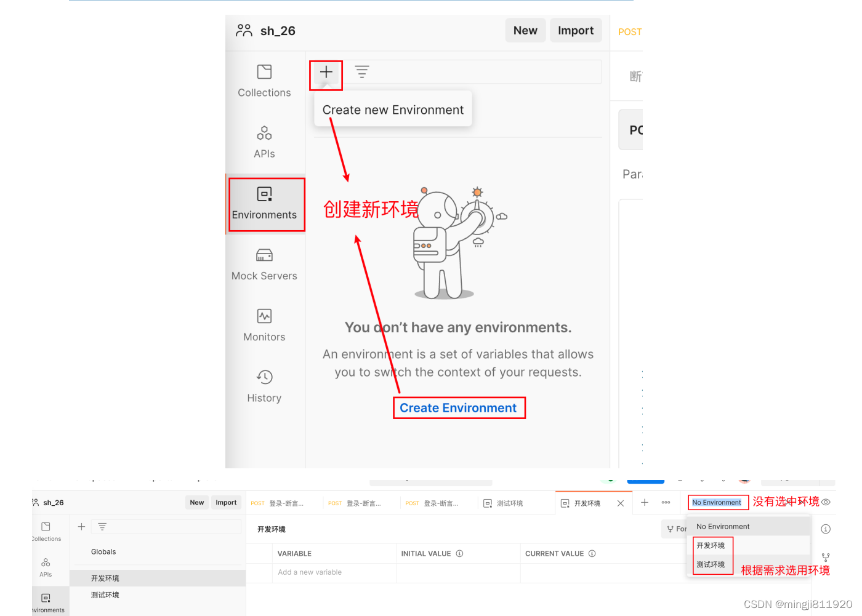Image resolution: width=862 pixels, height=616 pixels.
Task: Click the Import button in the upper screenshot
Action: (576, 30)
